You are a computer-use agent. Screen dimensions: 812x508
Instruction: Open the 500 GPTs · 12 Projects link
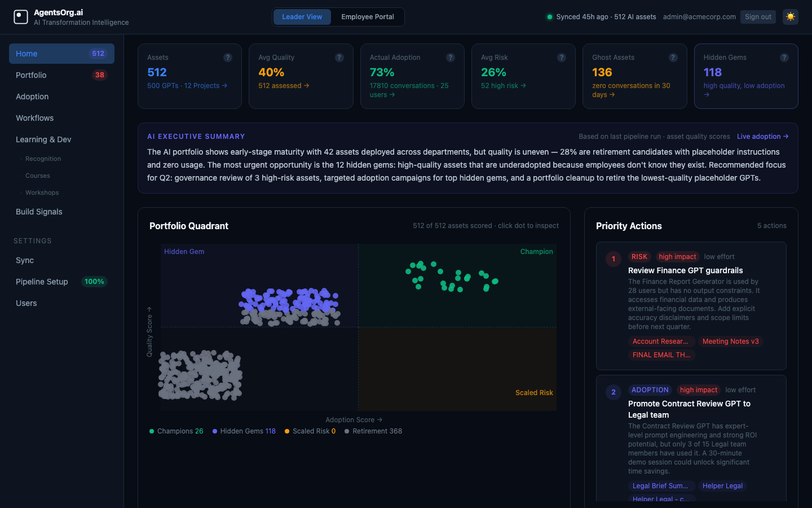click(187, 86)
